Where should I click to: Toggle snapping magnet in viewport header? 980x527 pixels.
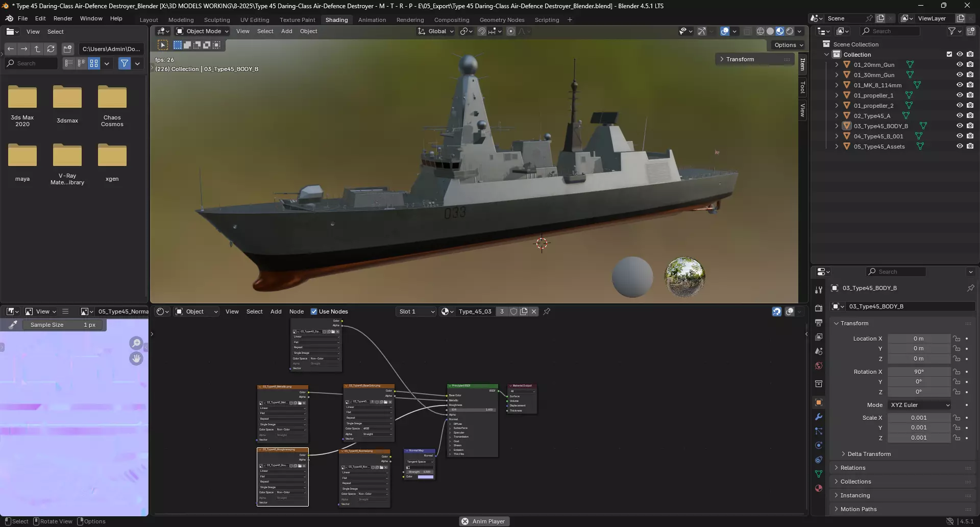coord(481,31)
